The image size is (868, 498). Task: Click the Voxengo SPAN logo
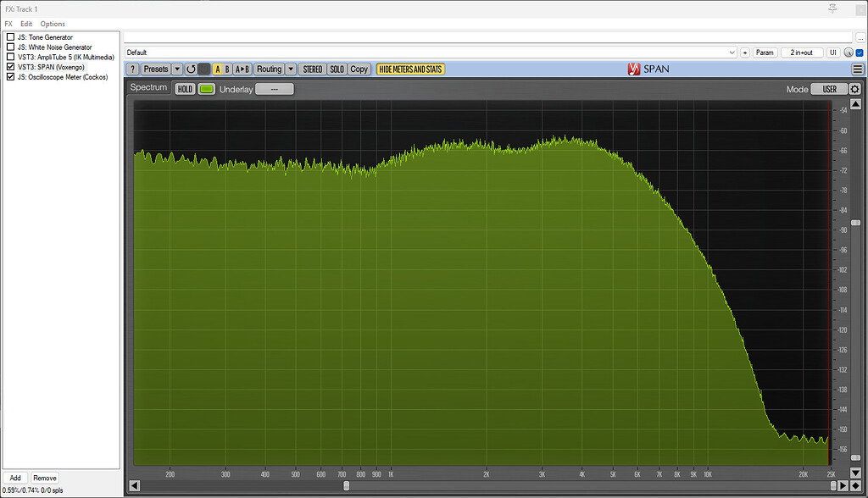(x=643, y=69)
